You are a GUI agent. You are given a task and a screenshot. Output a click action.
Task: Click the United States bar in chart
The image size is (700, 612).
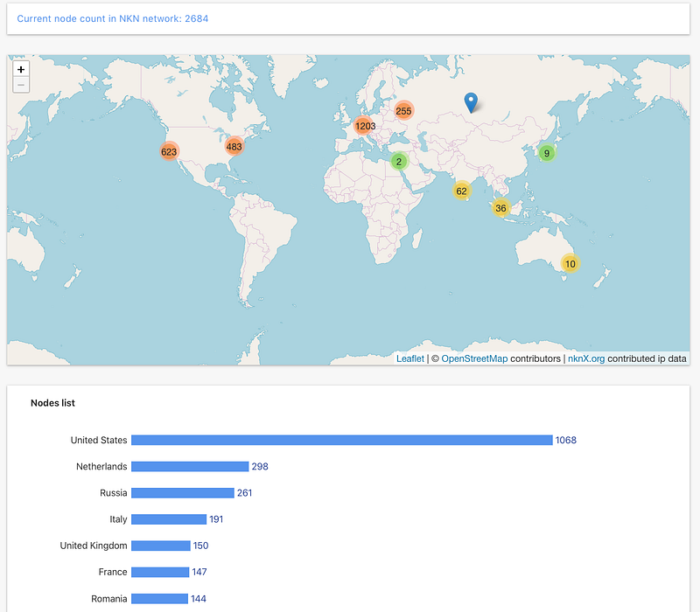point(342,441)
